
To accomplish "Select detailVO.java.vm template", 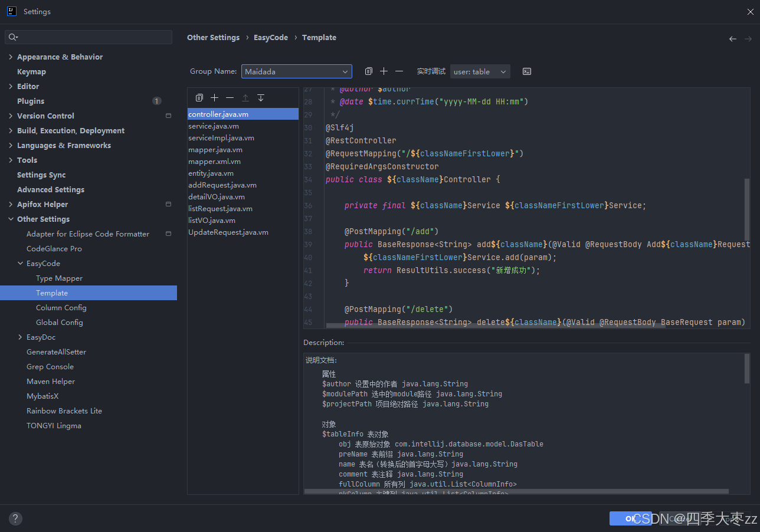I will pos(243,196).
